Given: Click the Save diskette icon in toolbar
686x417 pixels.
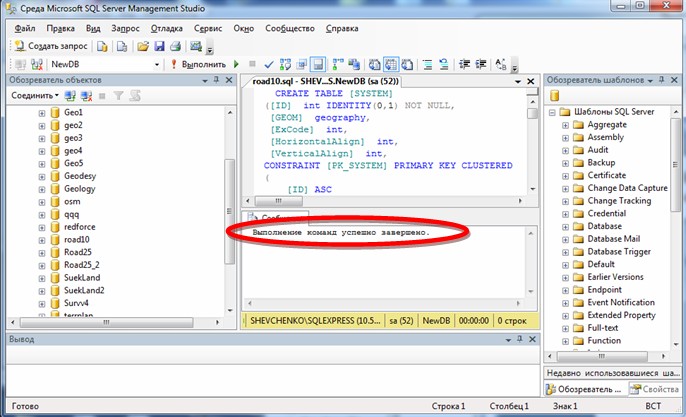Looking at the screenshot, I should 159,46.
